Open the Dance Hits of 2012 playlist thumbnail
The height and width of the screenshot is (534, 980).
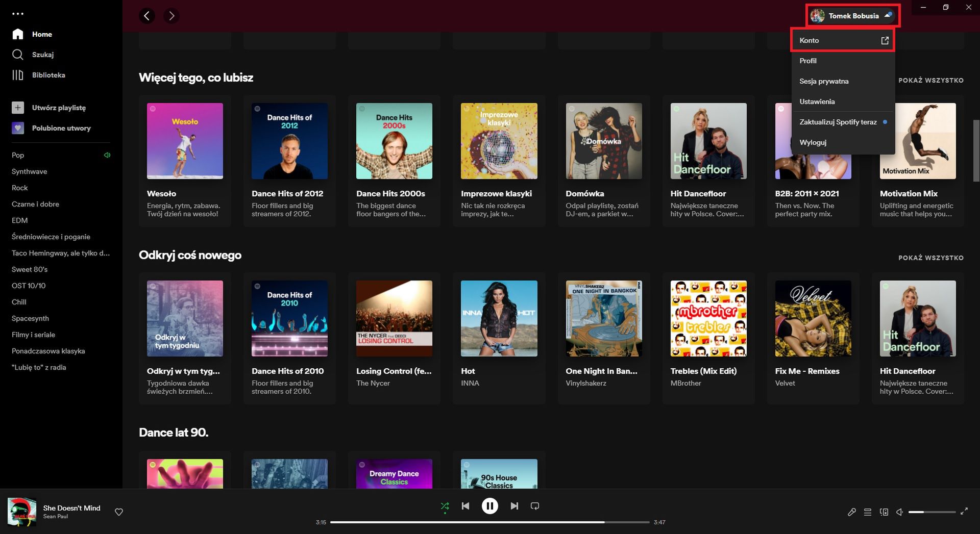click(x=289, y=141)
